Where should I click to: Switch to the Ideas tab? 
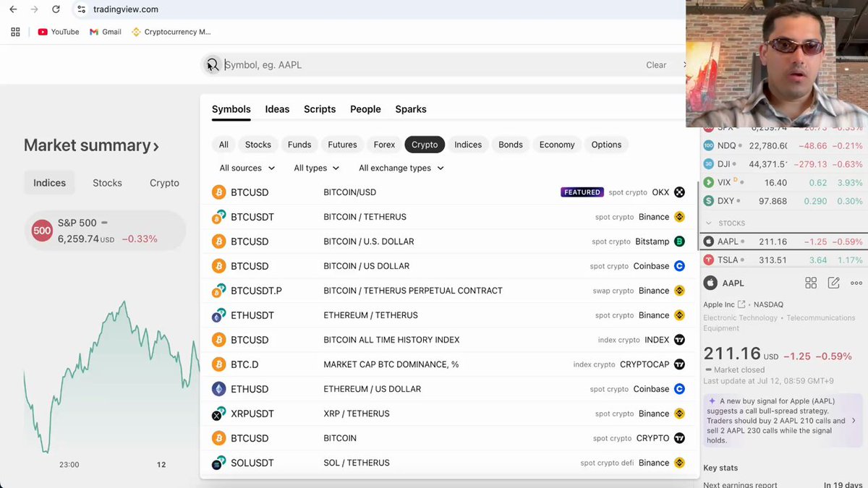[277, 109]
